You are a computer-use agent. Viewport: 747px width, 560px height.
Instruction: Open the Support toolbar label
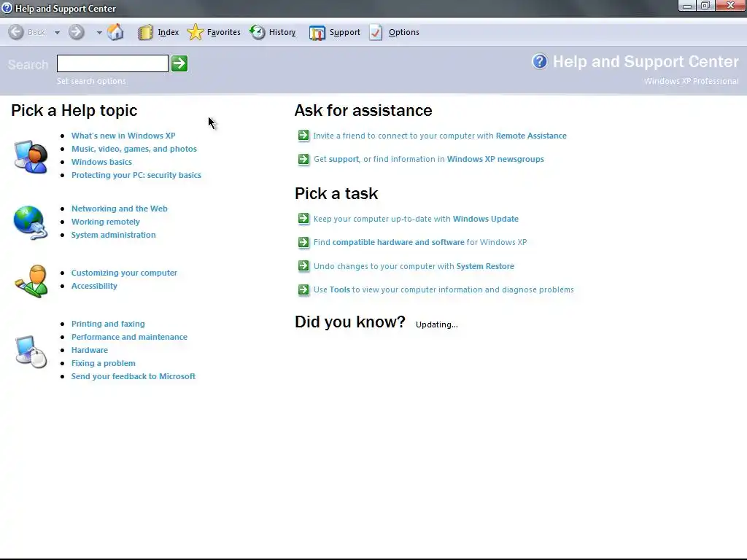click(x=345, y=32)
